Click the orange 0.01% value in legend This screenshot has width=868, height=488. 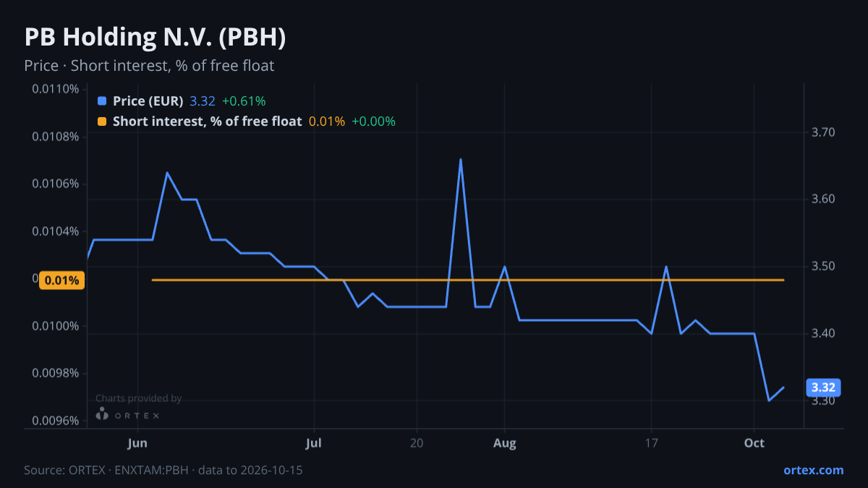pos(327,121)
